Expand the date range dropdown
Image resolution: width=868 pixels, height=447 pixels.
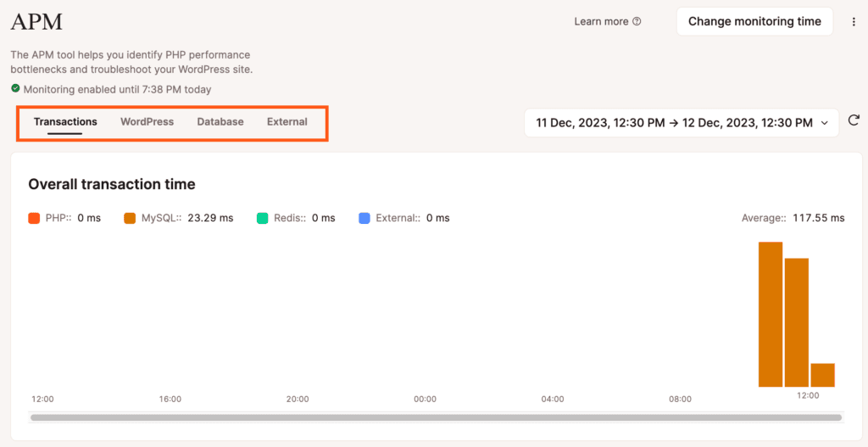tap(674, 123)
